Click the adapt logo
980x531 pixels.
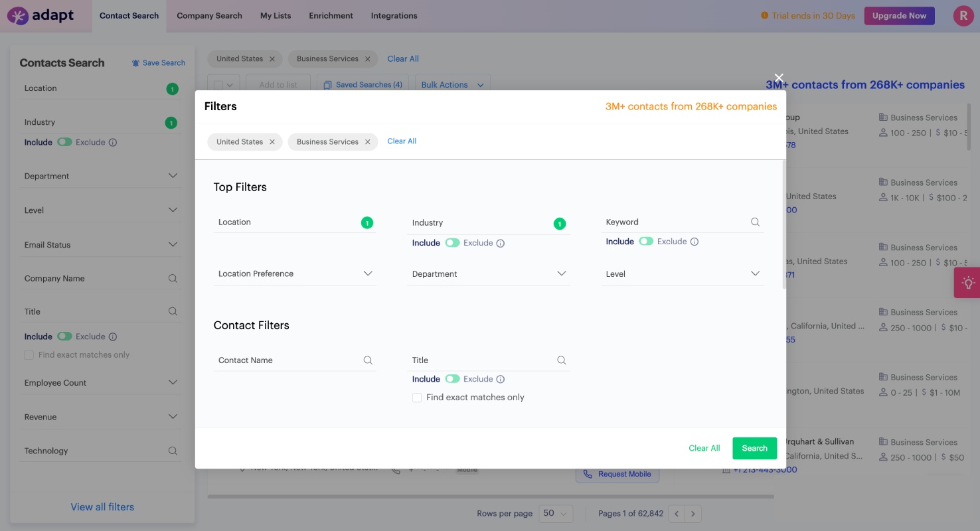[x=41, y=15]
